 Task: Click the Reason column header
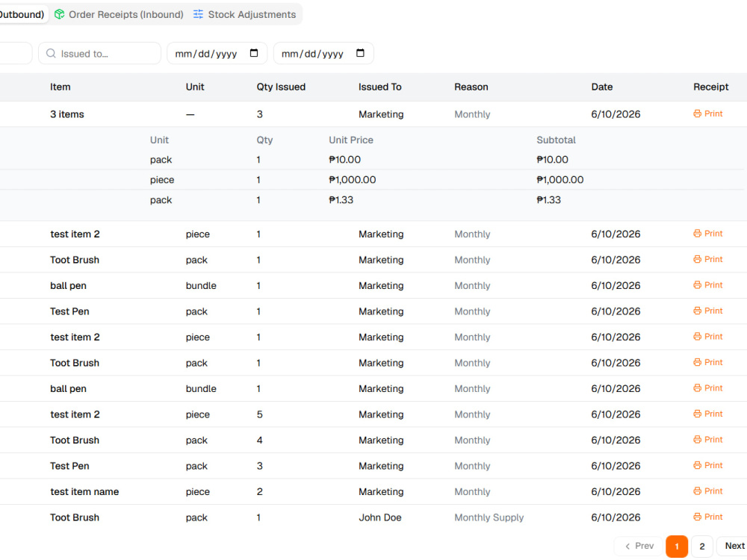pos(471,87)
